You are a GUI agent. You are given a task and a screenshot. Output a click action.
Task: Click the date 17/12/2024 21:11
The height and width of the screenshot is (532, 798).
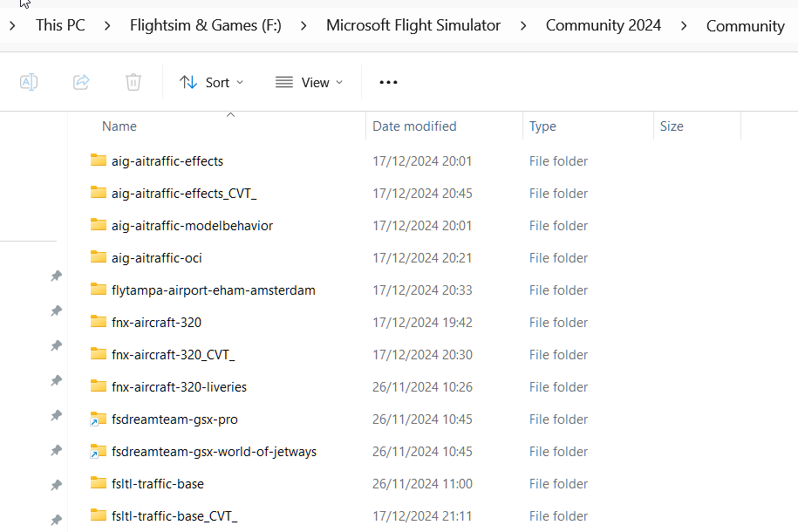(422, 515)
